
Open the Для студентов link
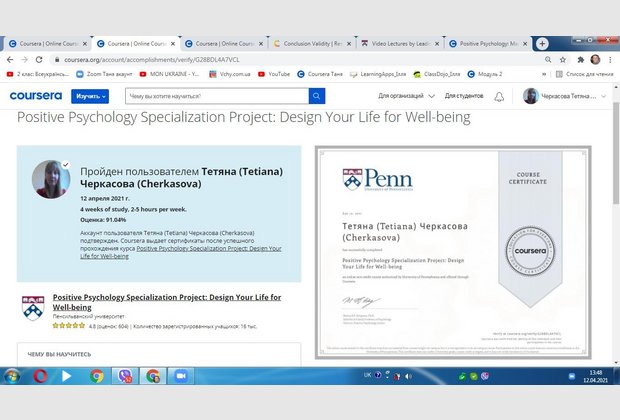click(460, 96)
